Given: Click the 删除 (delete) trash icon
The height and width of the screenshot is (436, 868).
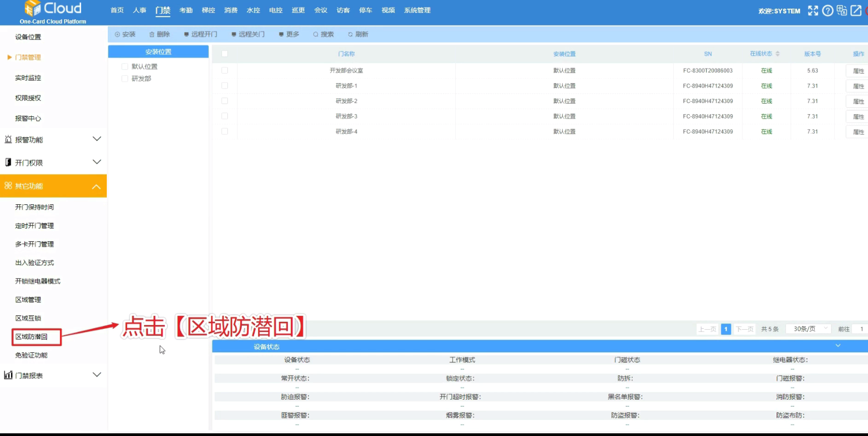Looking at the screenshot, I should click(x=152, y=34).
